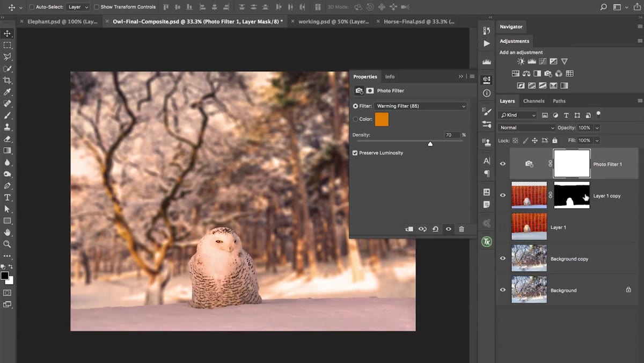
Task: Switch to Elephant.psd document tab
Action: click(63, 21)
